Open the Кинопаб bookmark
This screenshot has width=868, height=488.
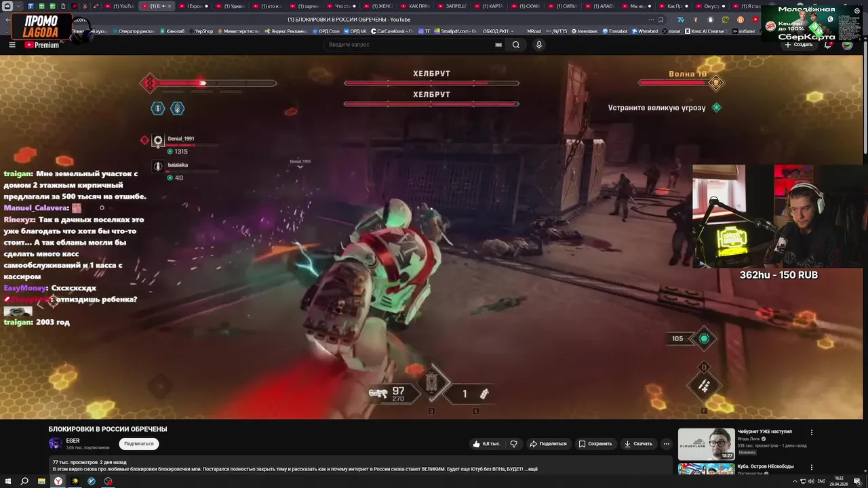172,31
